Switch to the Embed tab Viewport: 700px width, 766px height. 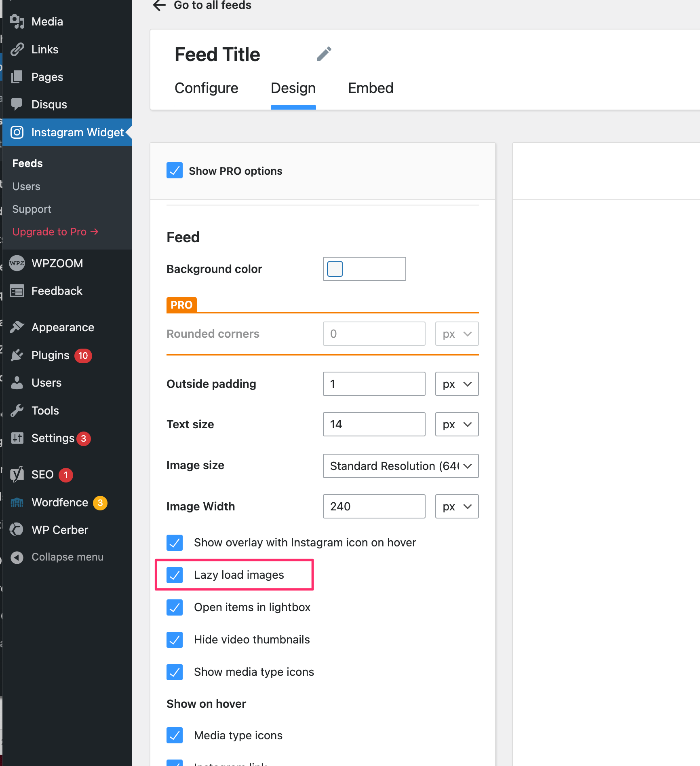click(371, 88)
